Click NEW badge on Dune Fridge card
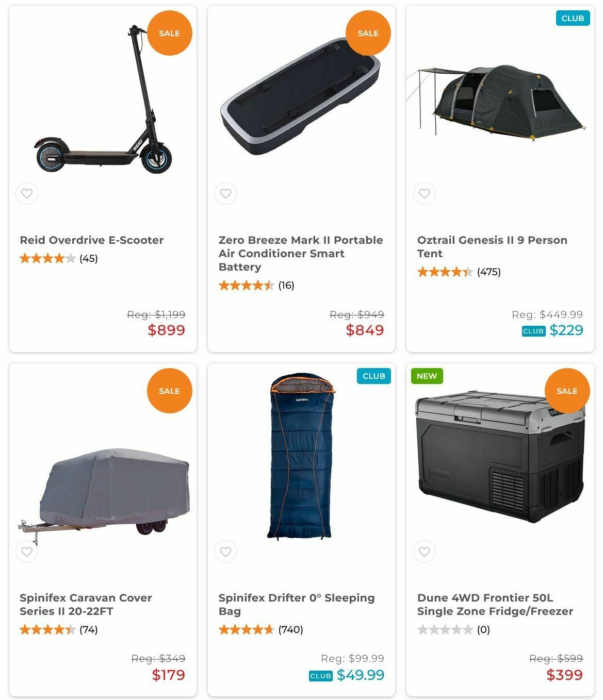Image resolution: width=603 pixels, height=700 pixels. (x=427, y=376)
